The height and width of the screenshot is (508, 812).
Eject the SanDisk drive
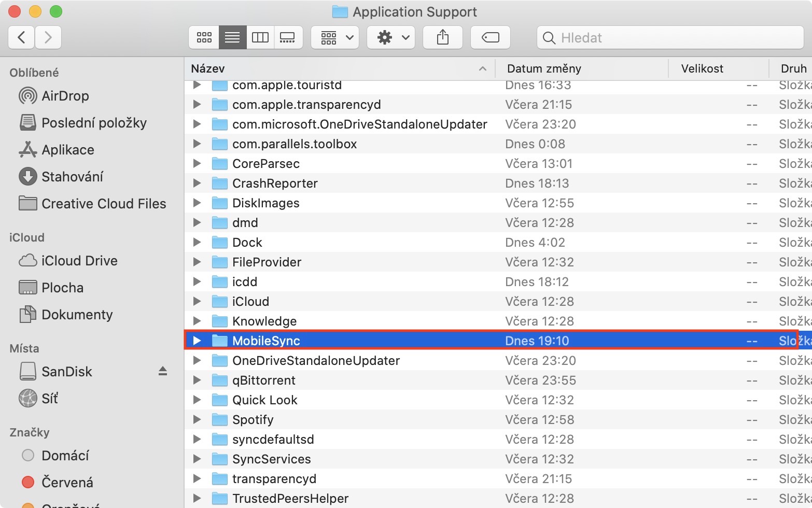[x=163, y=371]
